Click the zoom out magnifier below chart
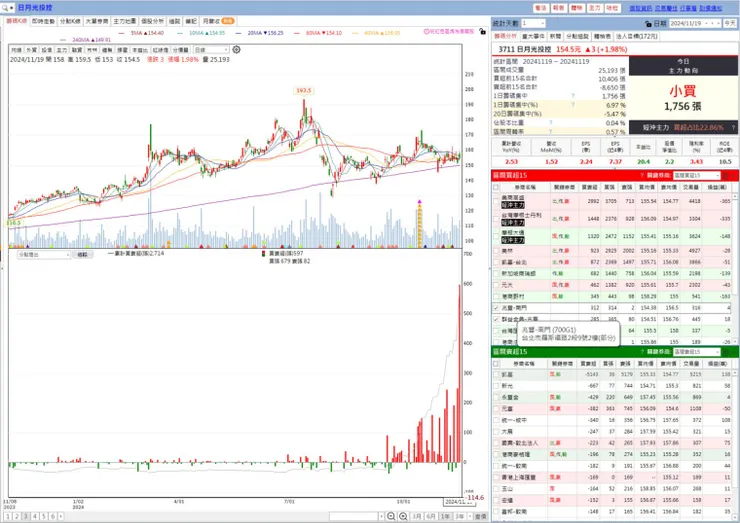The image size is (740, 523). click(391, 516)
